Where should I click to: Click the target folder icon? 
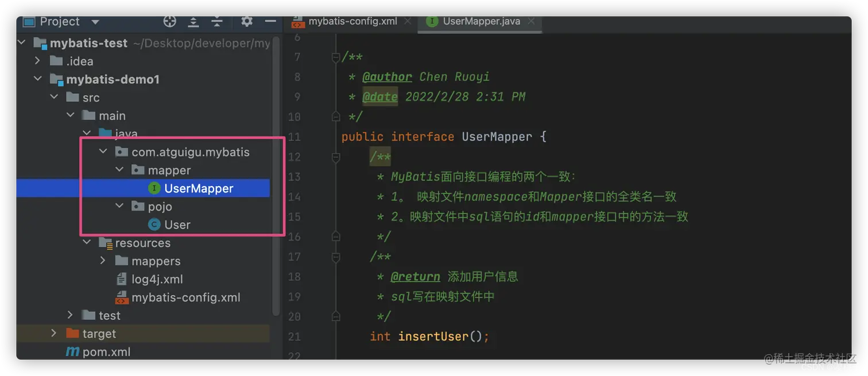click(72, 334)
